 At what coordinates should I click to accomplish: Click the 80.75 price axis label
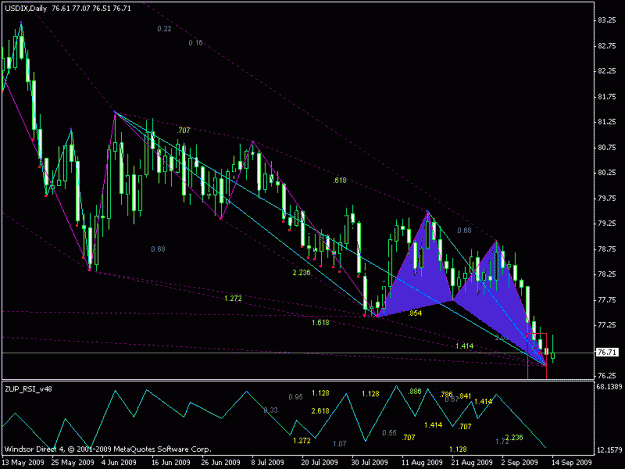tap(607, 147)
